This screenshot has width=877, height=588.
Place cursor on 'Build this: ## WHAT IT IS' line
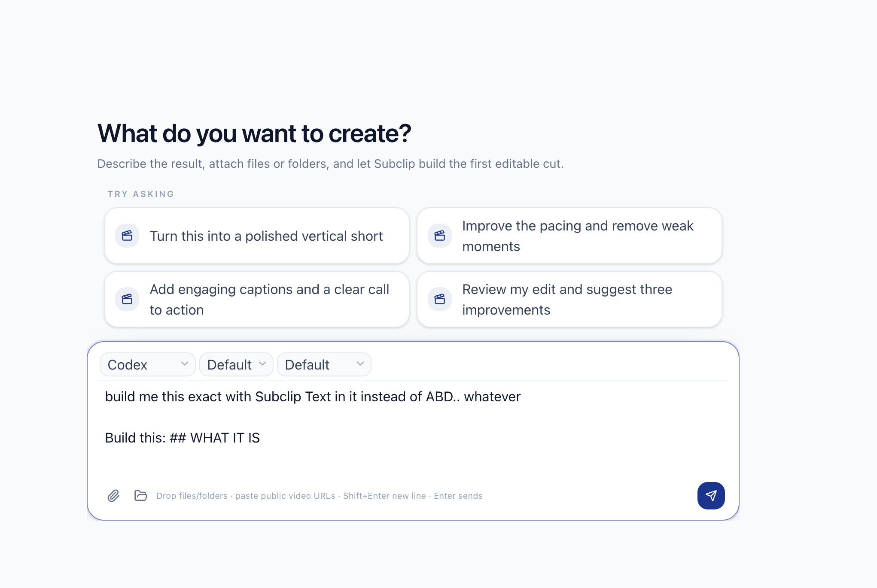pos(183,438)
